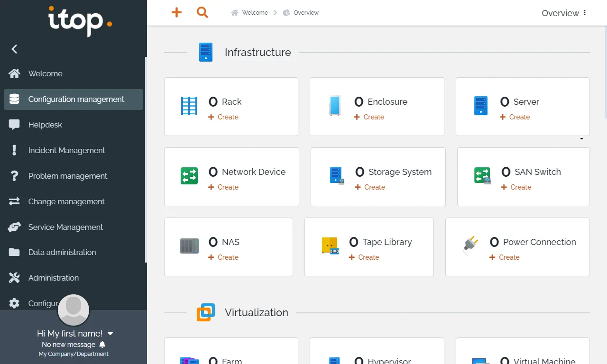Create a new Server
This screenshot has height=364, width=607.
(515, 117)
